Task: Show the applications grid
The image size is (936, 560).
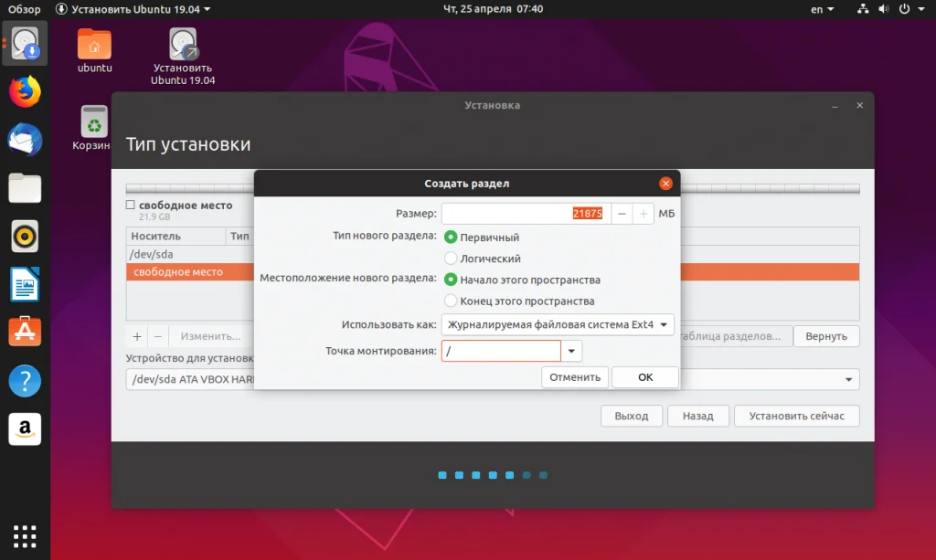Action: (25, 536)
